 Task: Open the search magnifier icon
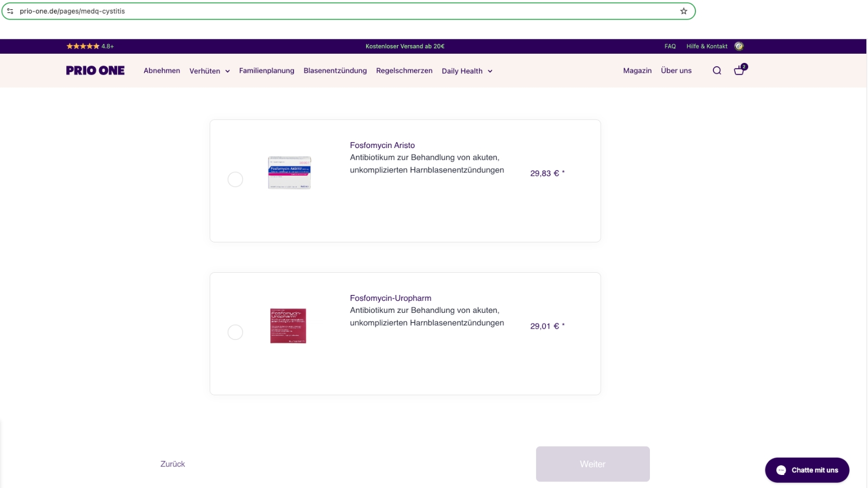pos(717,70)
